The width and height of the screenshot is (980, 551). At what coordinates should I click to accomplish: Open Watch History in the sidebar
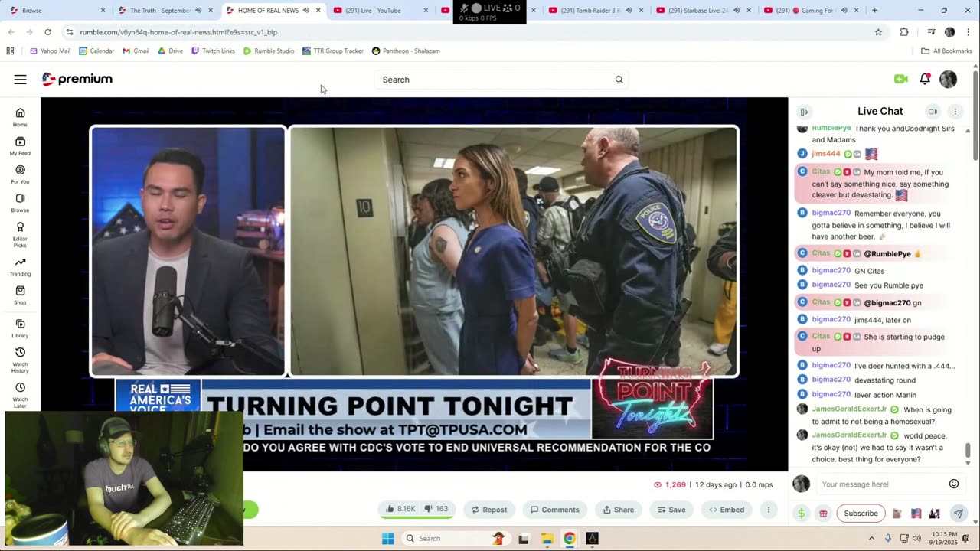[x=20, y=360]
